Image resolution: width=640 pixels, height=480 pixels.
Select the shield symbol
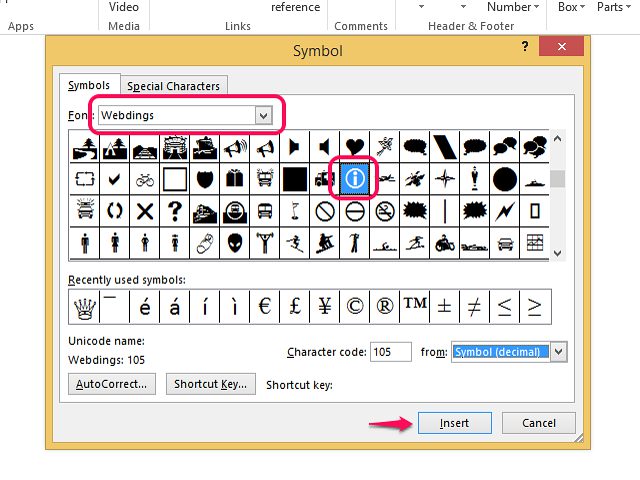[x=205, y=179]
